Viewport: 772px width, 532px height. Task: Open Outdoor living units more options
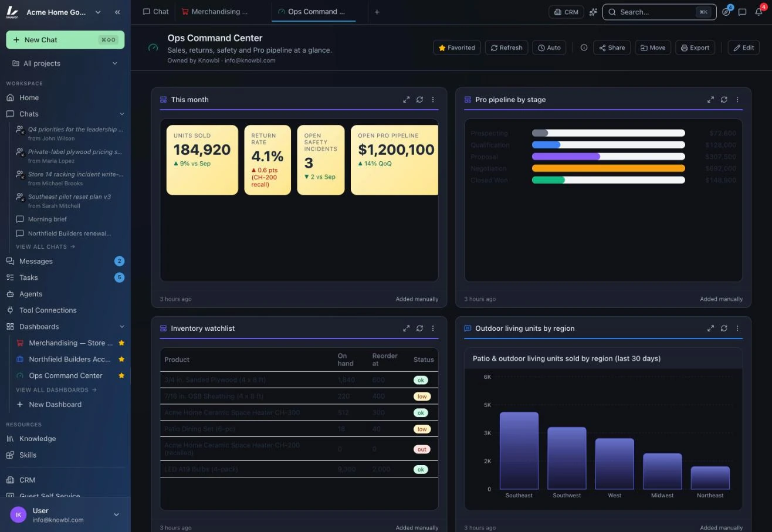[x=737, y=328]
